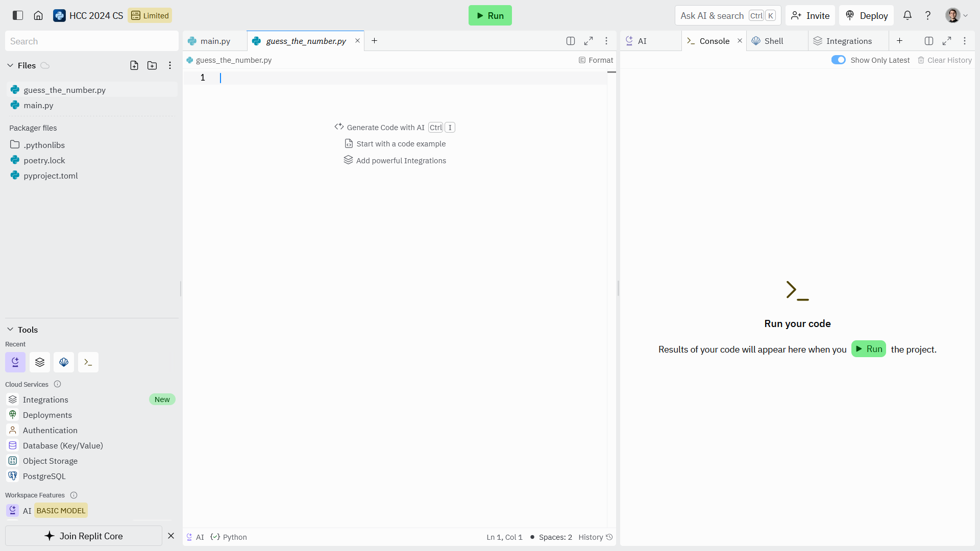Click the Ask AI & search box

tap(728, 15)
